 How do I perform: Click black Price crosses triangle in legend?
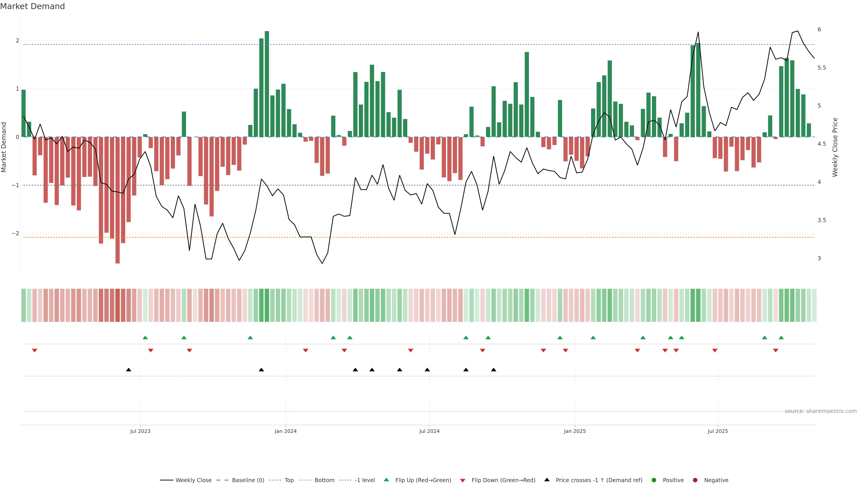click(x=547, y=480)
